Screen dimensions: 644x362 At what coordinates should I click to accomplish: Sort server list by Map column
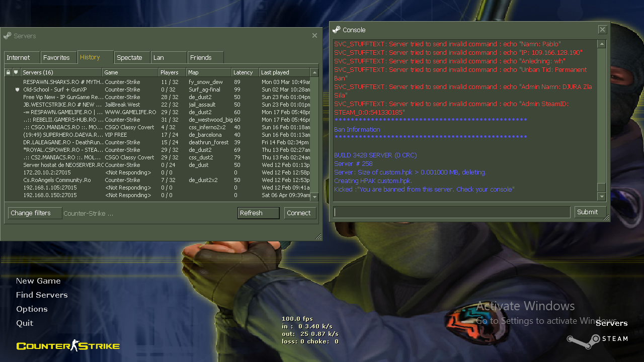coord(208,72)
